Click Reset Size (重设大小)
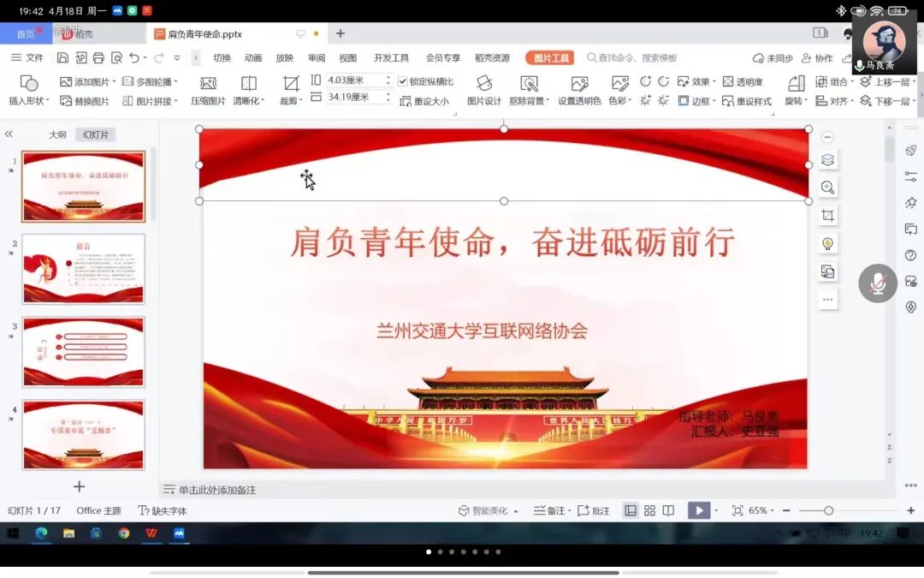Viewport: 924px width, 578px height. pyautogui.click(x=423, y=101)
